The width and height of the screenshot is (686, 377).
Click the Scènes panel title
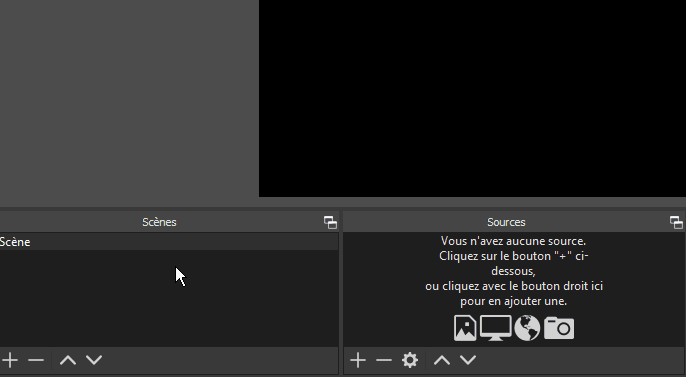[159, 222]
